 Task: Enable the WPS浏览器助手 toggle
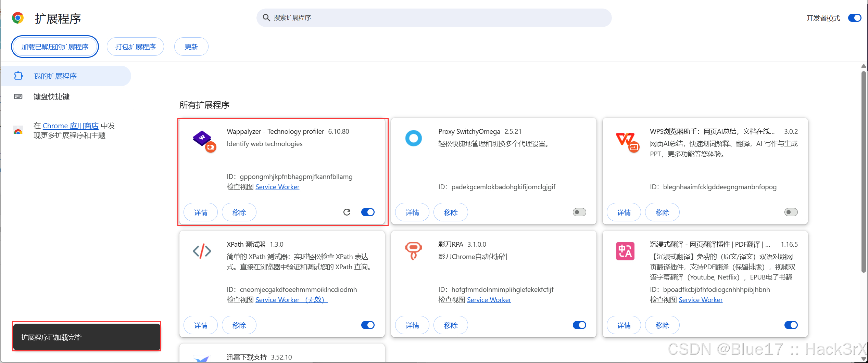click(791, 212)
